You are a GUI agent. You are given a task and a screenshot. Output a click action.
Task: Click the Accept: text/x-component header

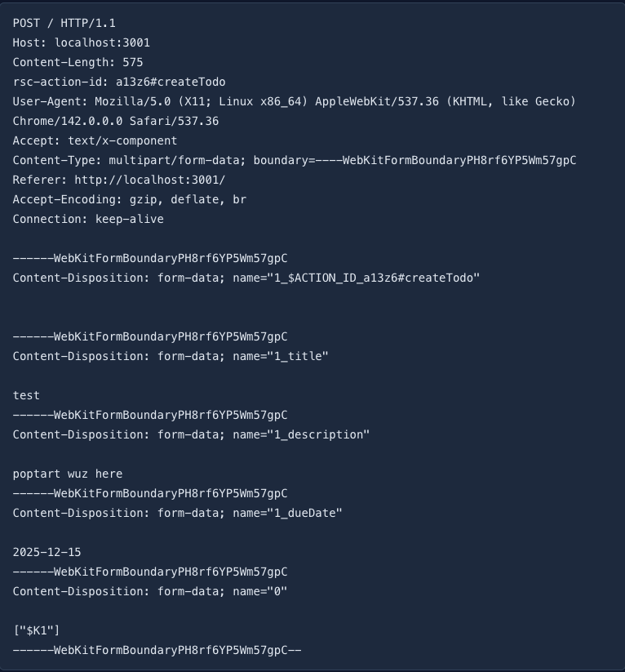coord(95,140)
